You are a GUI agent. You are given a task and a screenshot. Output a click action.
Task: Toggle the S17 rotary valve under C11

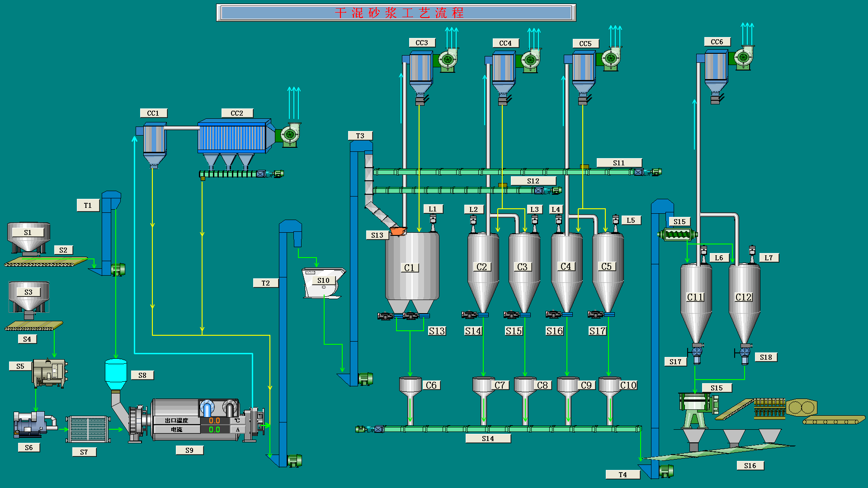696,352
